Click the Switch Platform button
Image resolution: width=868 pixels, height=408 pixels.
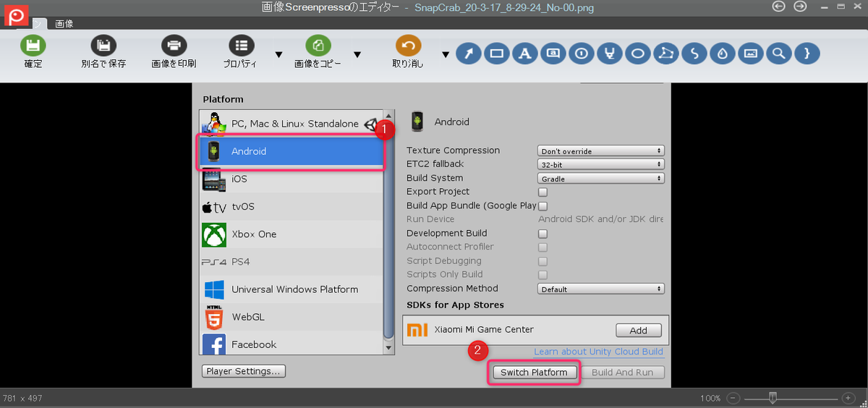[535, 373]
